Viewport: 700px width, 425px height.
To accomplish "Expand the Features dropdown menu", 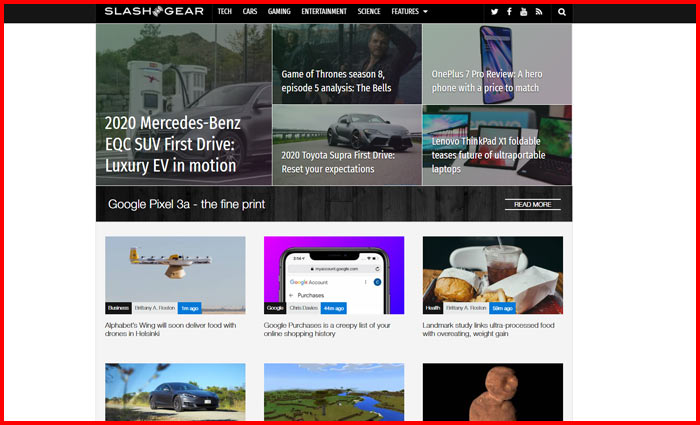I will coord(409,12).
